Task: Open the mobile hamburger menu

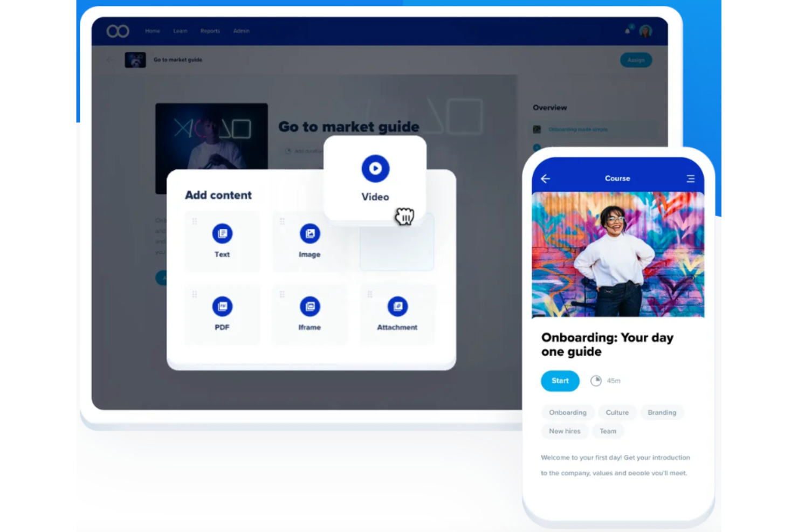Action: pyautogui.click(x=690, y=178)
